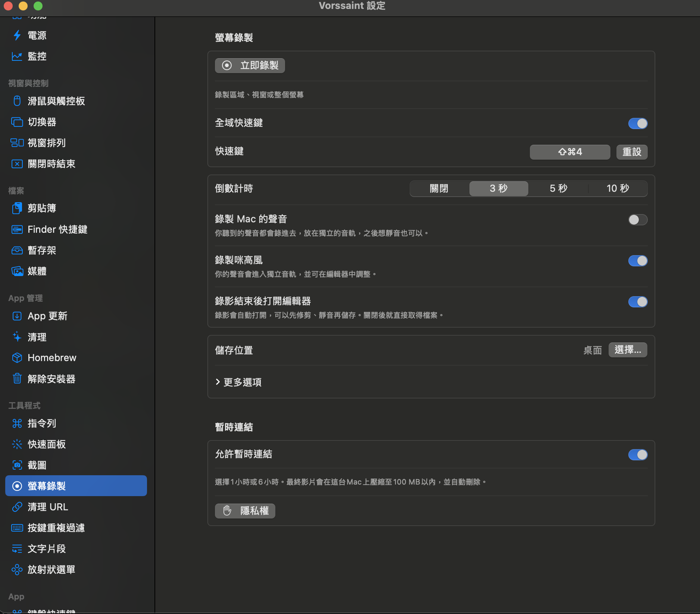Click the 工具程式 sidebar section header

[24, 405]
